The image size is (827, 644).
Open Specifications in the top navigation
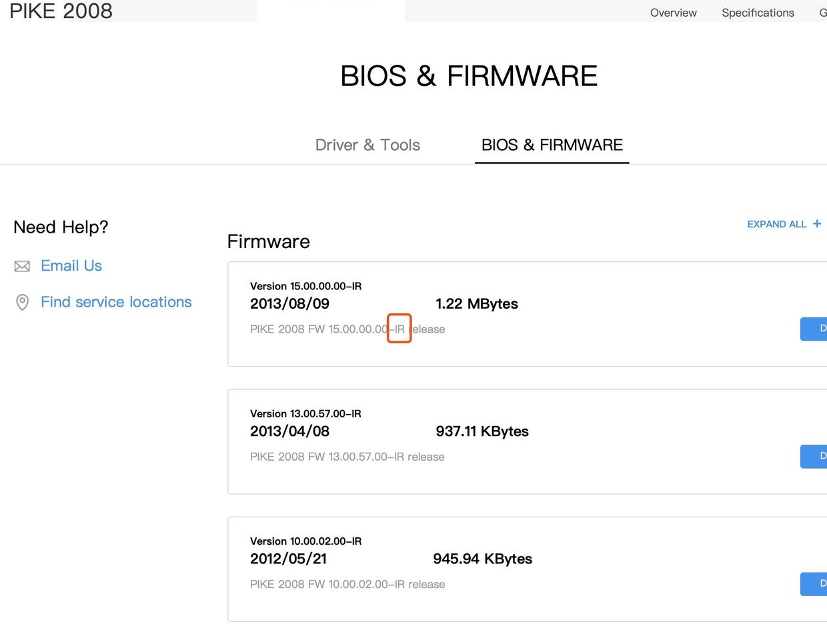click(758, 13)
